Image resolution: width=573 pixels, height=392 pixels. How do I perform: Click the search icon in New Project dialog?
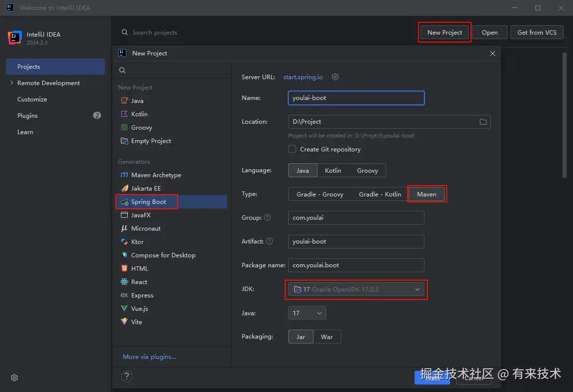(122, 70)
